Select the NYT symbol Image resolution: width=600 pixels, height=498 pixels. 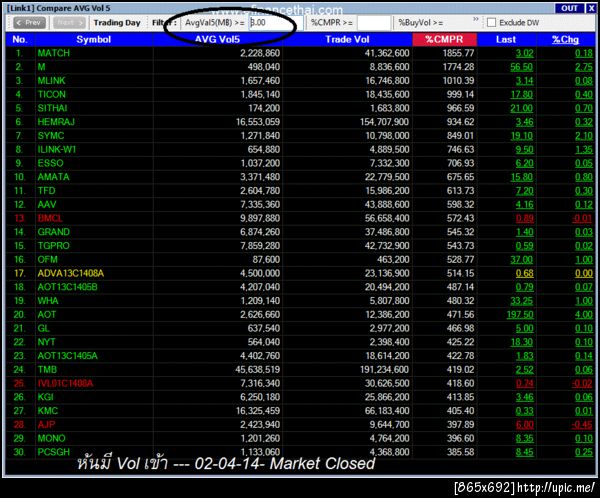point(46,343)
